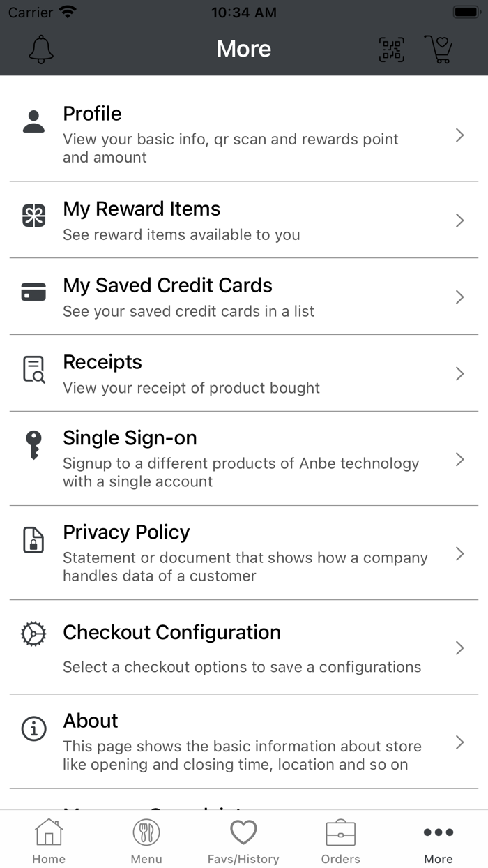
Task: Open the shopping cart with heart
Action: (439, 49)
